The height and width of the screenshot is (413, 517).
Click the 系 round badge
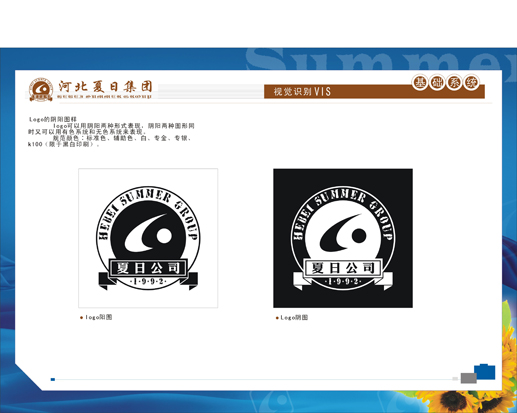454,82
